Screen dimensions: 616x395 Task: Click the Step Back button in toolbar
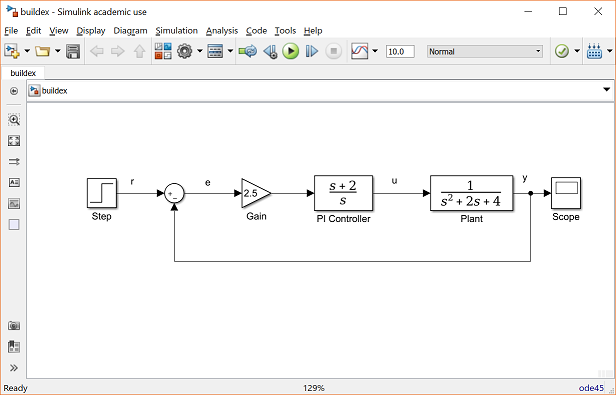click(x=270, y=51)
